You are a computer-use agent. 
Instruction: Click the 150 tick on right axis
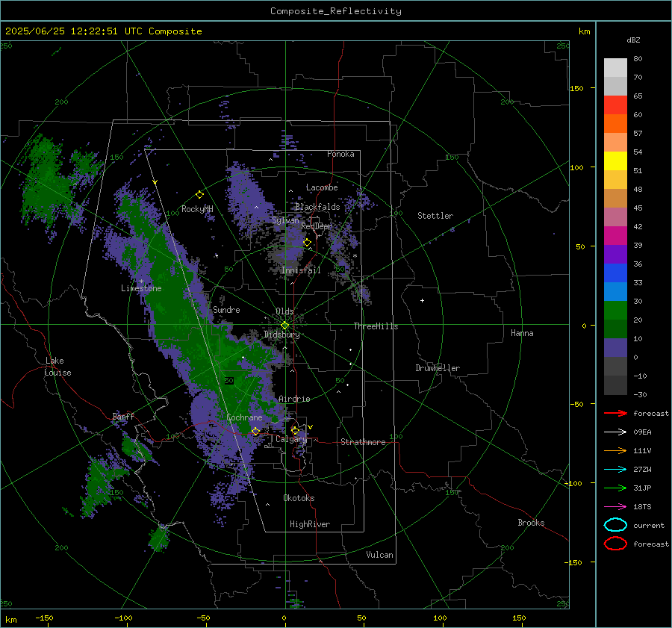[x=577, y=88]
